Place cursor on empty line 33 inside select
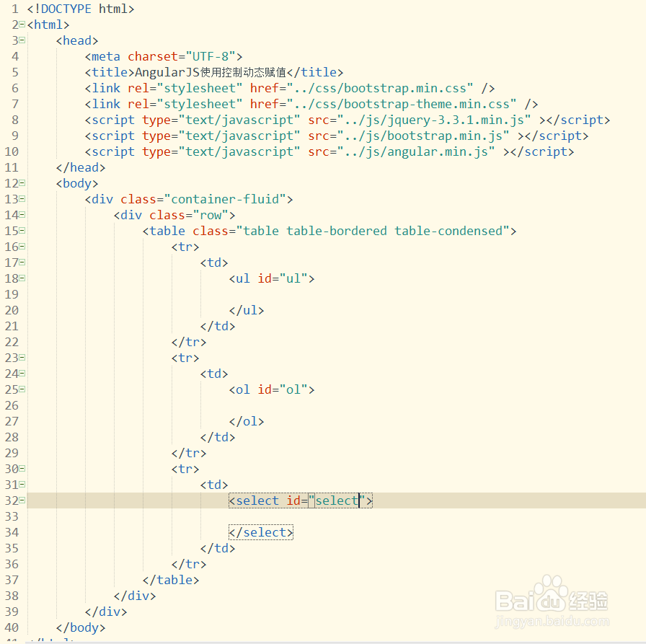The image size is (646, 644). pyautogui.click(x=336, y=516)
